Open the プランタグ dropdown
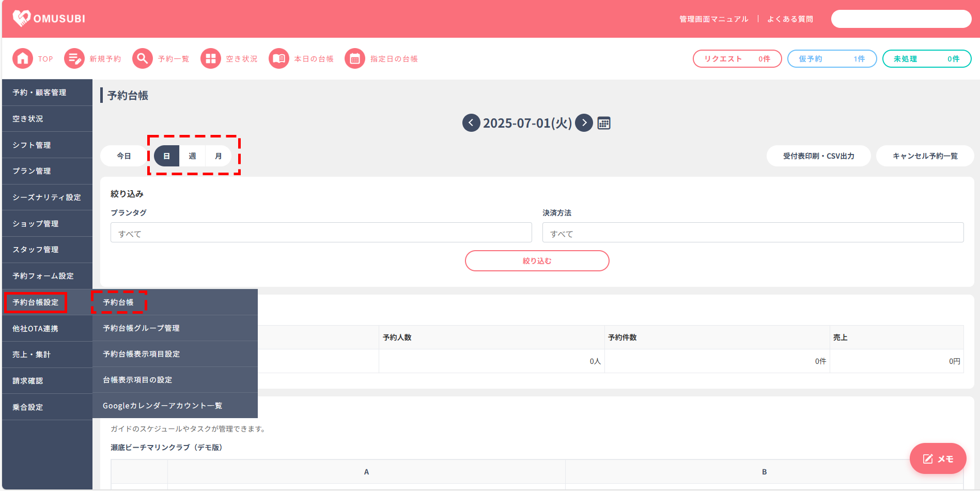The height and width of the screenshot is (491, 980). pyautogui.click(x=321, y=233)
